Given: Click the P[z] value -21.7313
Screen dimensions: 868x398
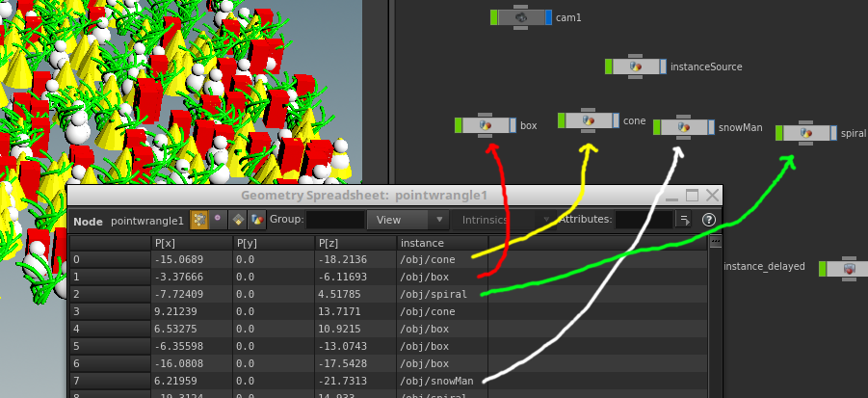Looking at the screenshot, I should [343, 382].
